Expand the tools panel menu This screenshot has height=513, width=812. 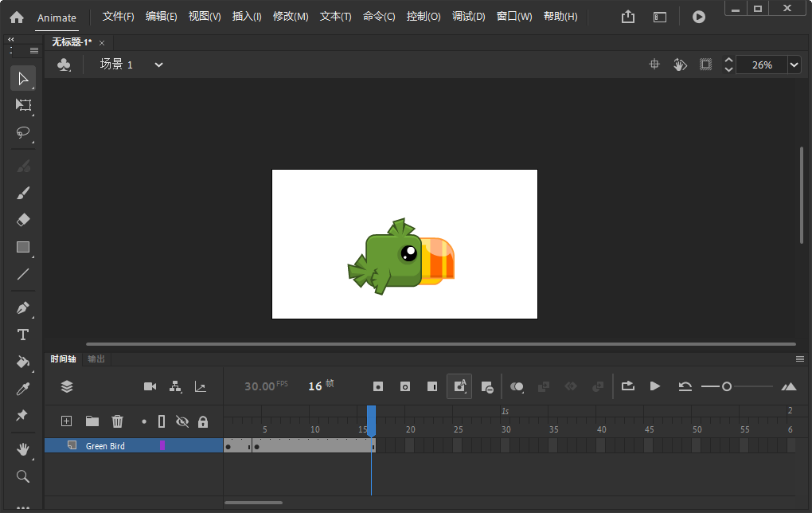33,49
